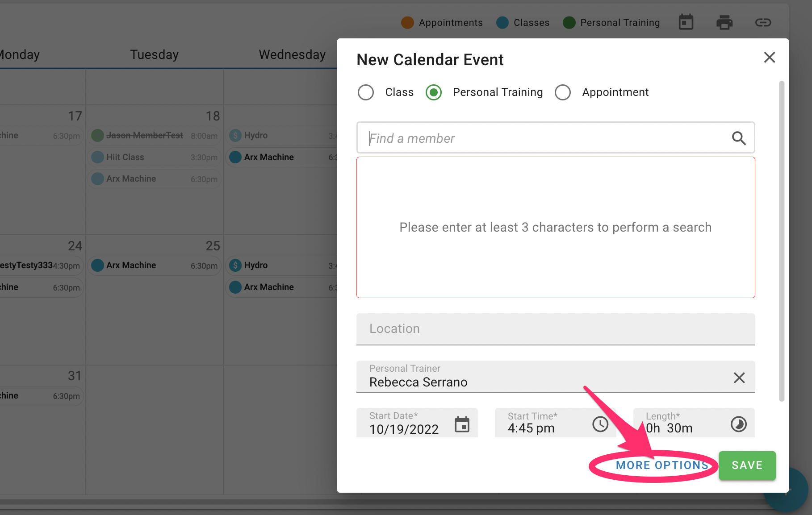The width and height of the screenshot is (812, 515).
Task: Open the Length duration picker
Action: 738,424
